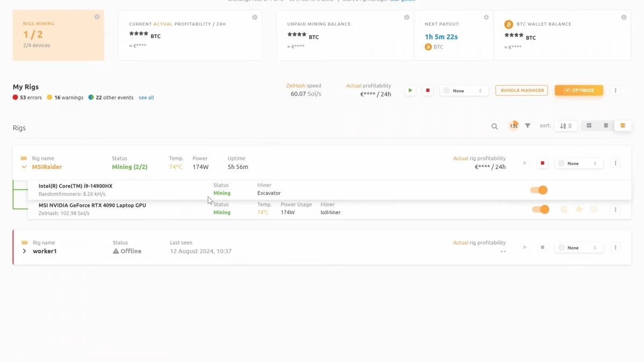Click info icon on BTC Wallet Balance card
The height and width of the screenshot is (362, 644).
pyautogui.click(x=624, y=18)
